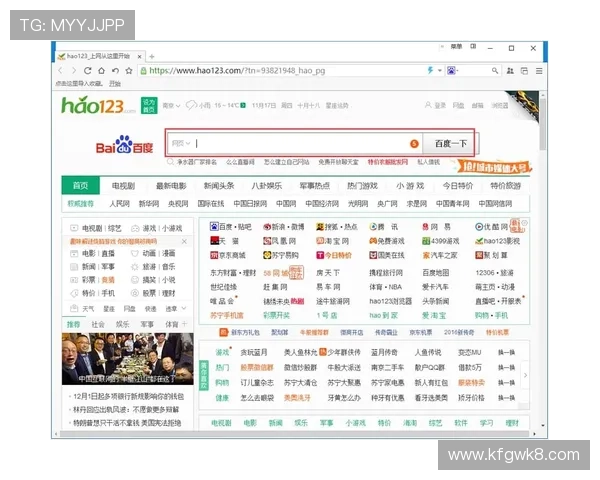Screen dimensions: 600x480
Task: Go back with the browser back arrow
Action: point(60,71)
